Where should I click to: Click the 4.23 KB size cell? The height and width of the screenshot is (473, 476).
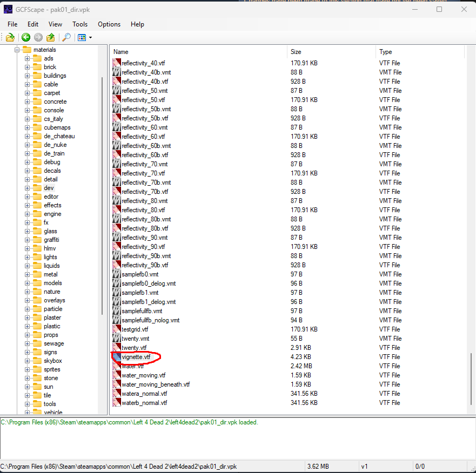click(300, 357)
